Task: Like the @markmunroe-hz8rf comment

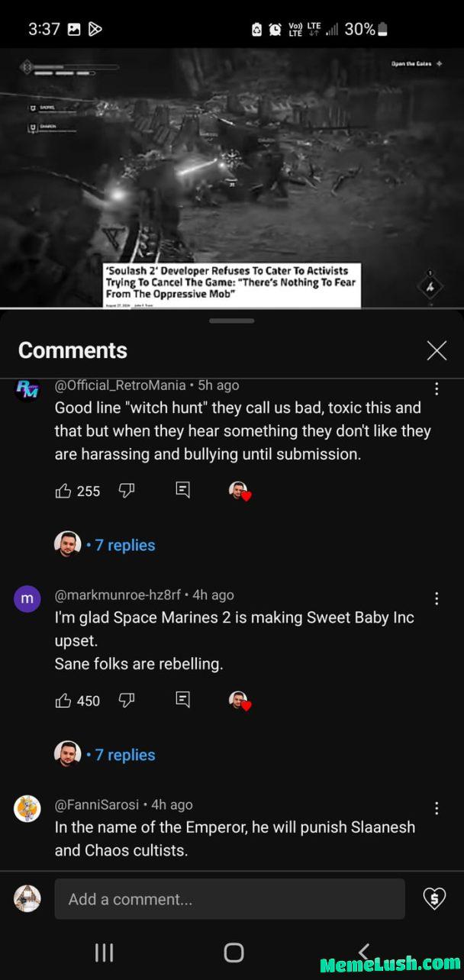Action: tap(63, 700)
